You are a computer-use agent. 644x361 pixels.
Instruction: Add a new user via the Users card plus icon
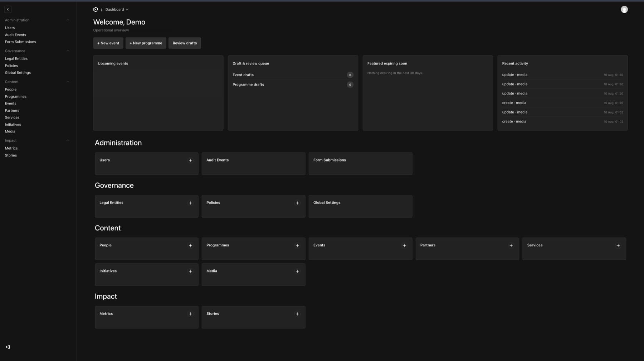click(190, 160)
